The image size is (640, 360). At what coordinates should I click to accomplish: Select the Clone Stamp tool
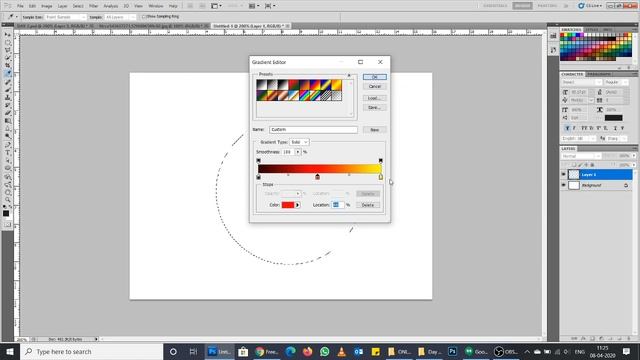[8, 98]
